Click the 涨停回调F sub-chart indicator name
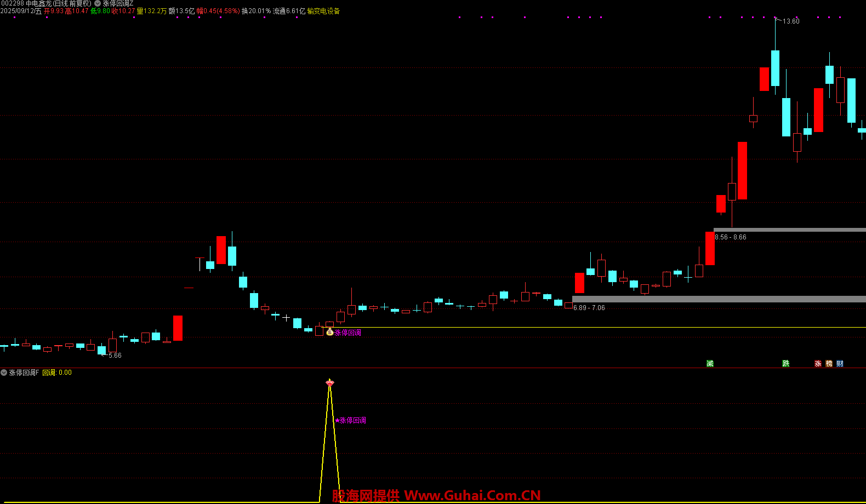This screenshot has height=504, width=866. pos(24,373)
